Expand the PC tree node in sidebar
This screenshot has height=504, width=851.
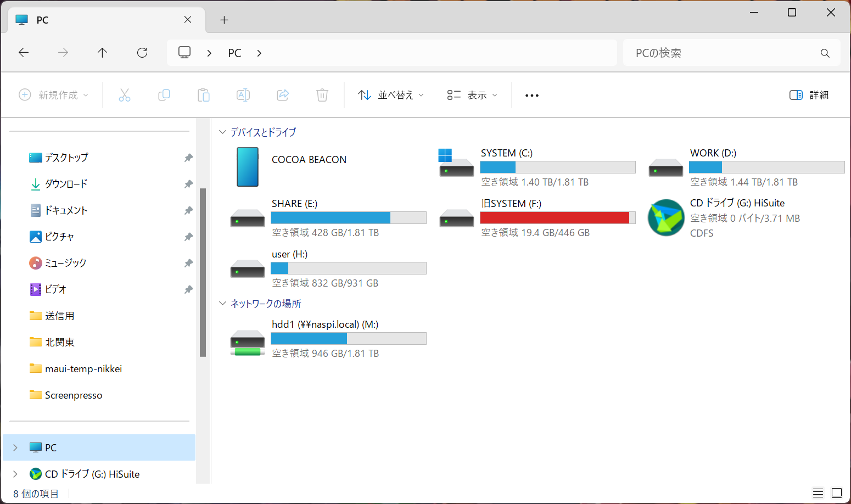(15, 447)
